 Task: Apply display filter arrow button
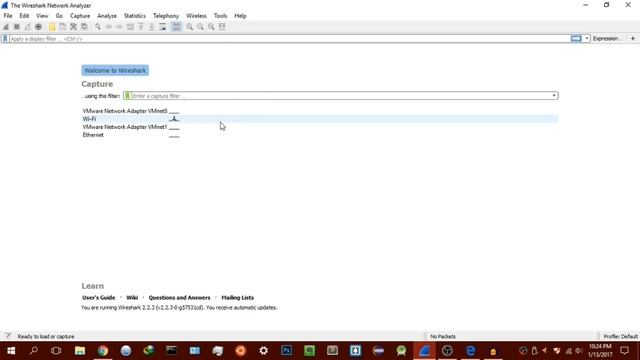point(576,38)
